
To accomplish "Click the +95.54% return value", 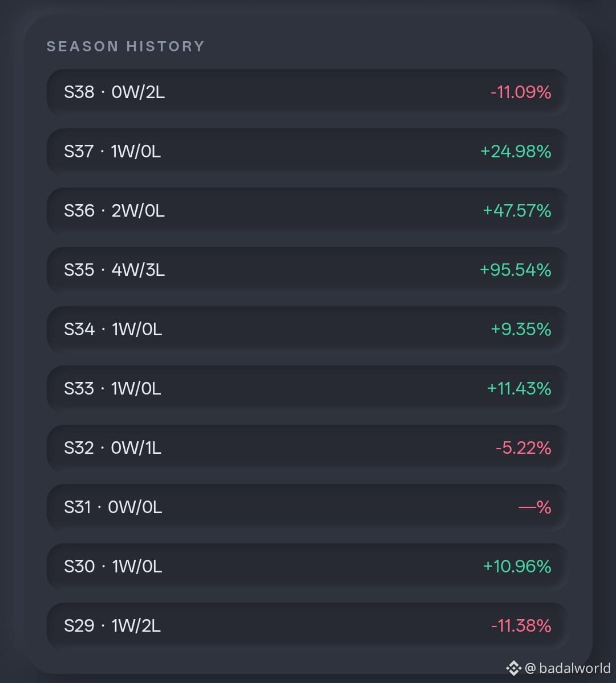I will [516, 270].
